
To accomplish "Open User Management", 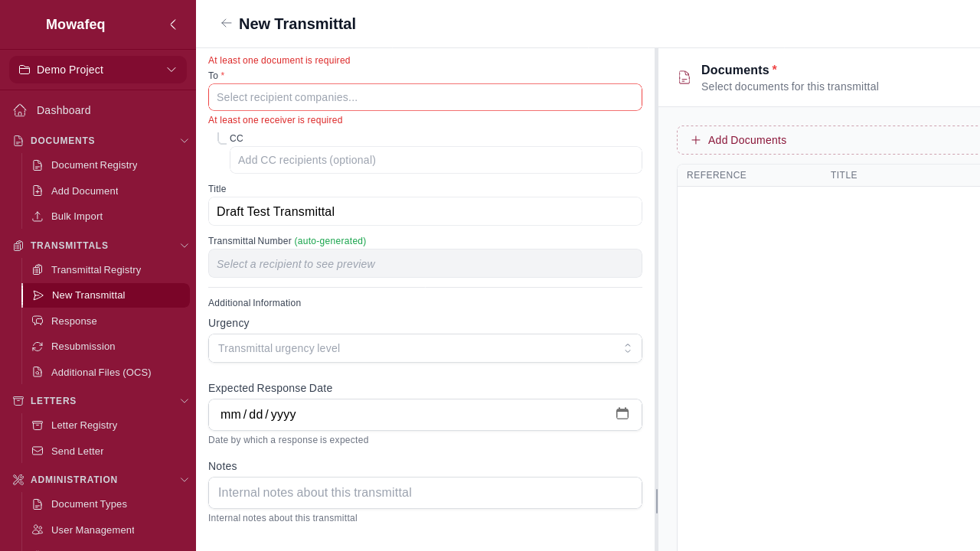I will pyautogui.click(x=93, y=530).
